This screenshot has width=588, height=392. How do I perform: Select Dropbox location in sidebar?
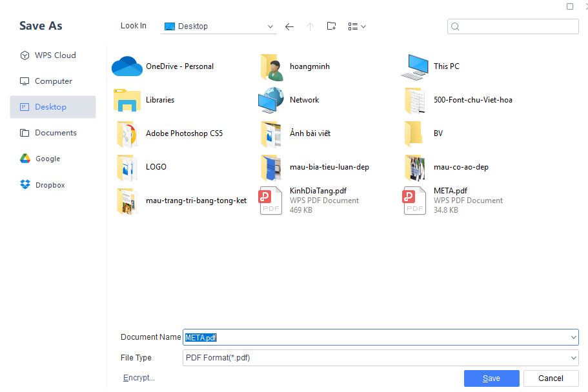point(49,185)
